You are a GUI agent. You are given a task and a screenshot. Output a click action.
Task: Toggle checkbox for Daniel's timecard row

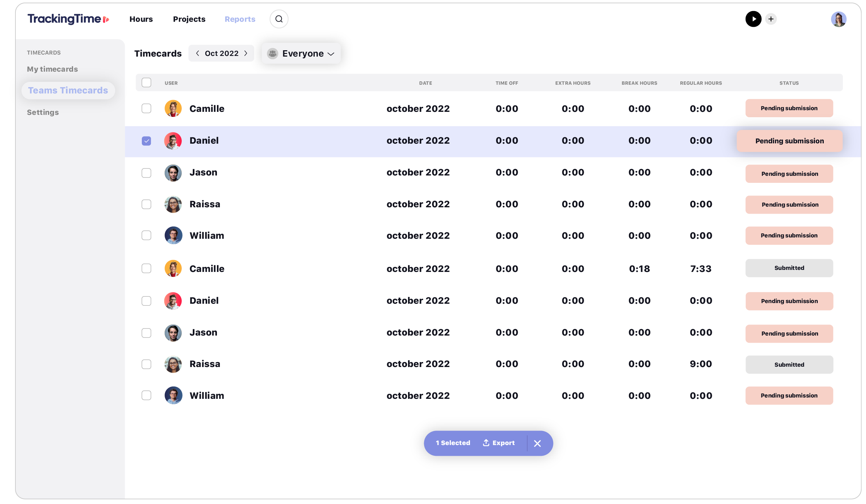click(x=147, y=140)
